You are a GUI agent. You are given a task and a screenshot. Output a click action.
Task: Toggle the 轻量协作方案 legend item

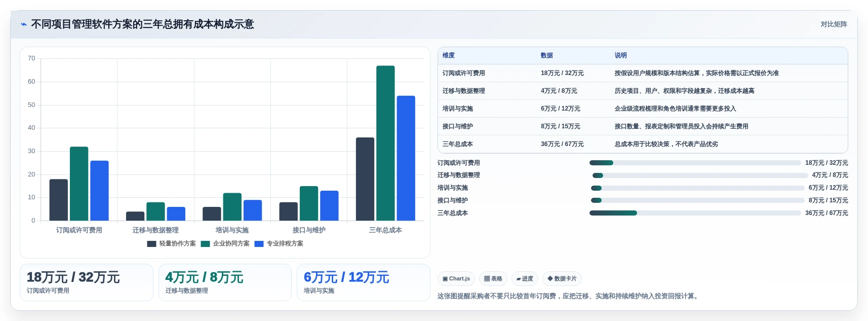click(x=171, y=243)
